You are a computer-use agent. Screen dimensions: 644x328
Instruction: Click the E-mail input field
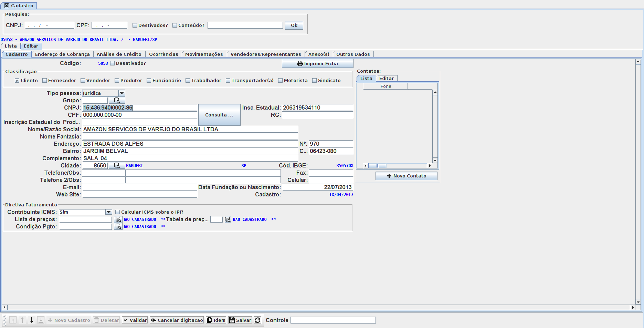139,187
